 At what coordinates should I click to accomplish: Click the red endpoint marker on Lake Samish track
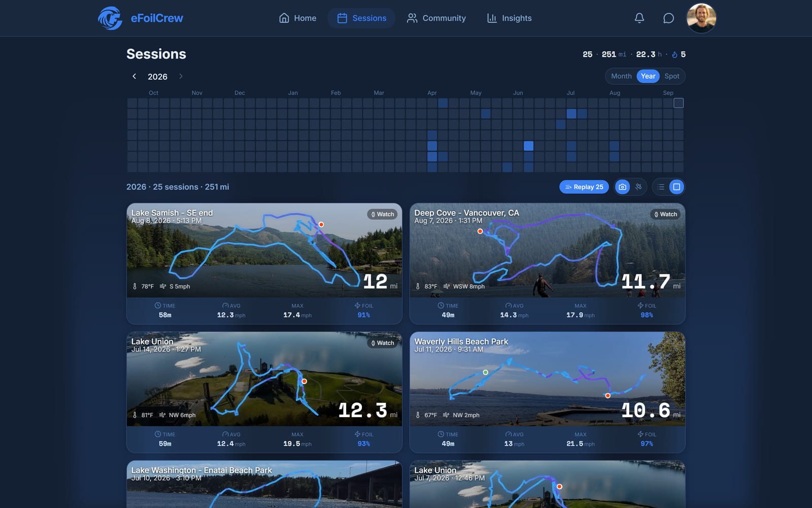(x=321, y=225)
